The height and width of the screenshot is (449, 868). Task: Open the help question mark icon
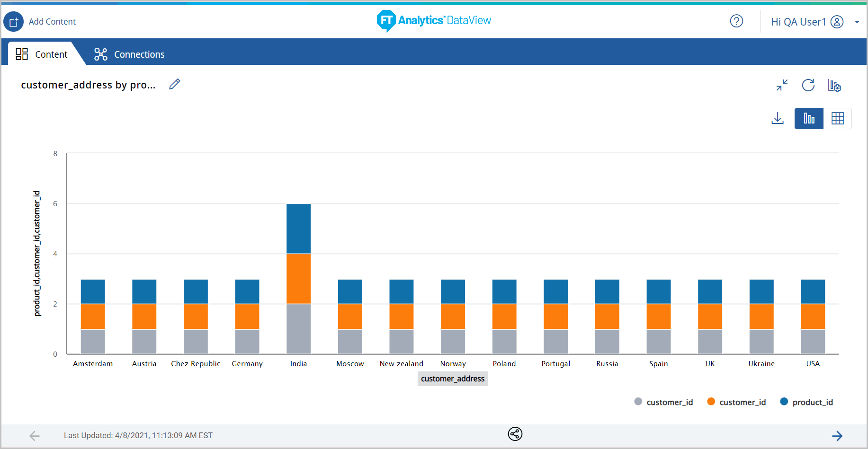point(736,21)
